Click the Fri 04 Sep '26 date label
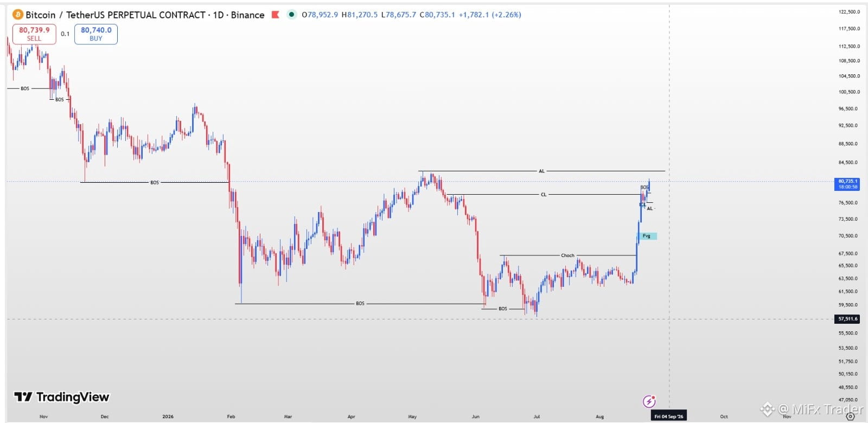Screen dimensions: 868x423 668,416
